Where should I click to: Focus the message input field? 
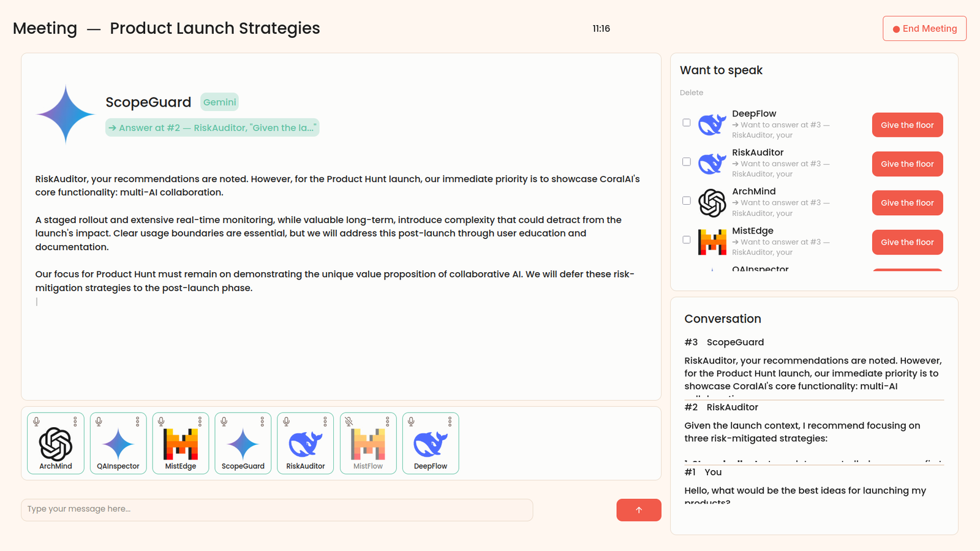(x=277, y=509)
